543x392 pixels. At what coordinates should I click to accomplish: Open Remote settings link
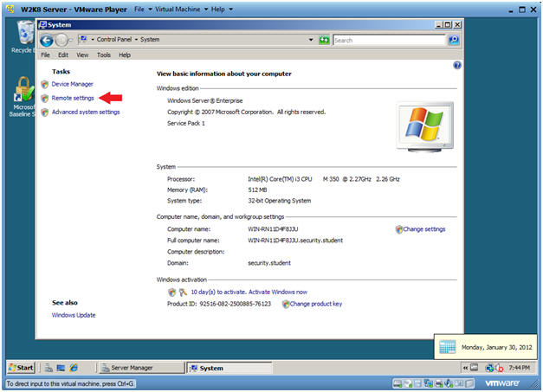point(73,99)
